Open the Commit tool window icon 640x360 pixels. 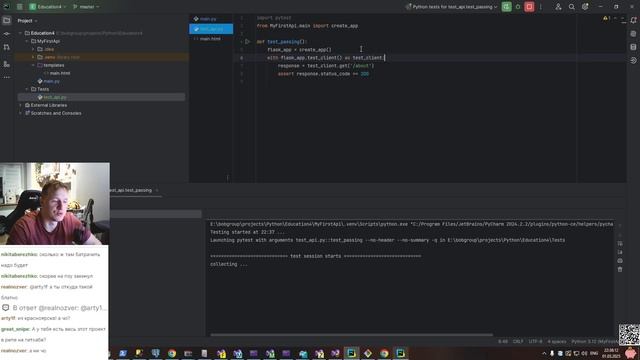(x=7, y=34)
